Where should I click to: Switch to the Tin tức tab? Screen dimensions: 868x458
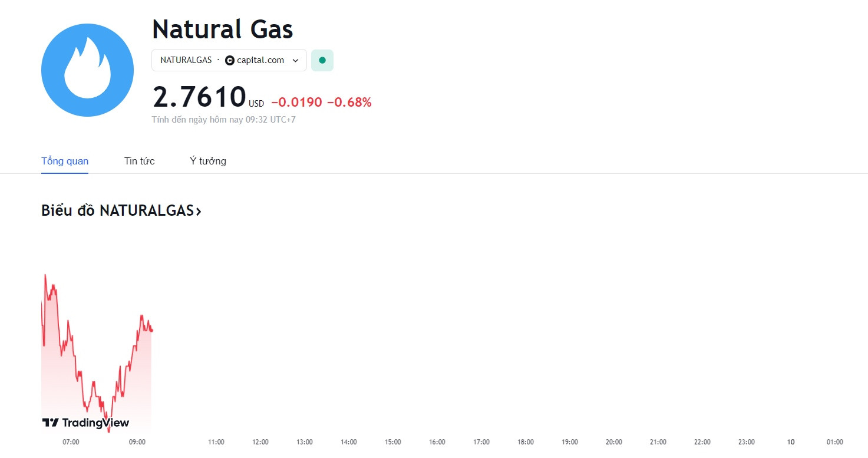click(140, 161)
